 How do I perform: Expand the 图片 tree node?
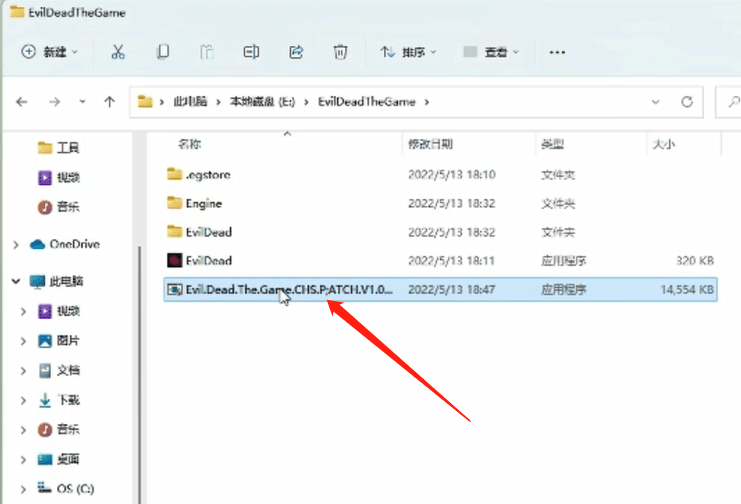pyautogui.click(x=23, y=340)
